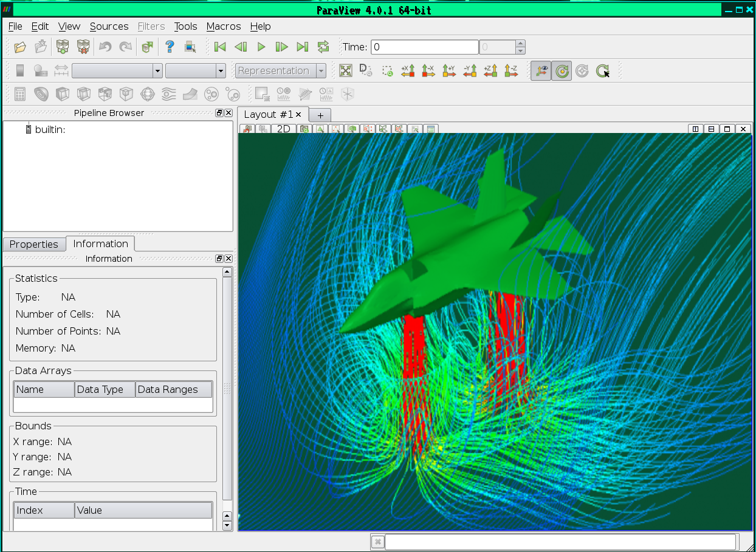Click the Connect to server icon

tap(62, 47)
